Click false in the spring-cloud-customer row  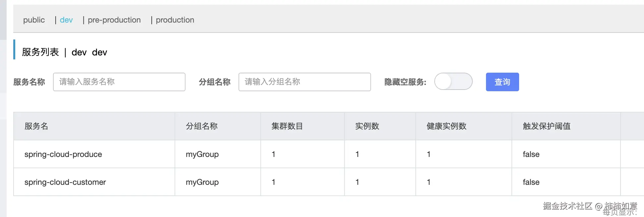coord(531,182)
